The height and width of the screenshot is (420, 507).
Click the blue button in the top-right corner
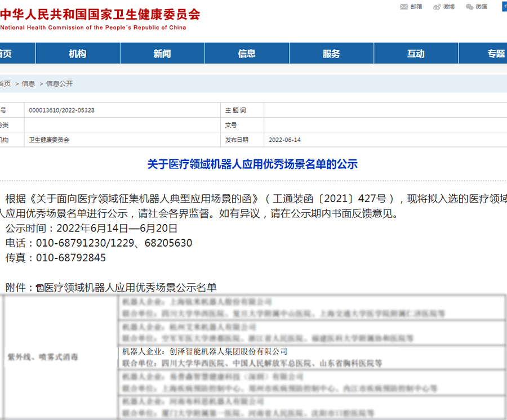(x=504, y=7)
